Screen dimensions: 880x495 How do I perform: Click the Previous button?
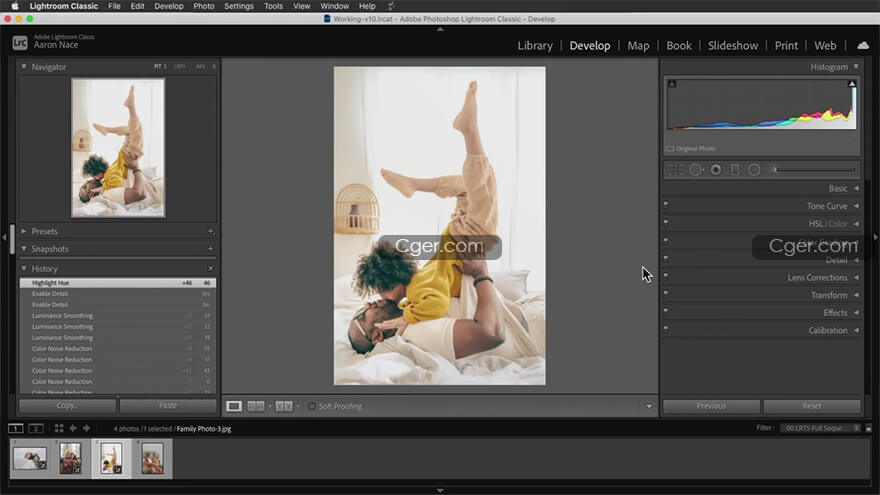click(711, 406)
